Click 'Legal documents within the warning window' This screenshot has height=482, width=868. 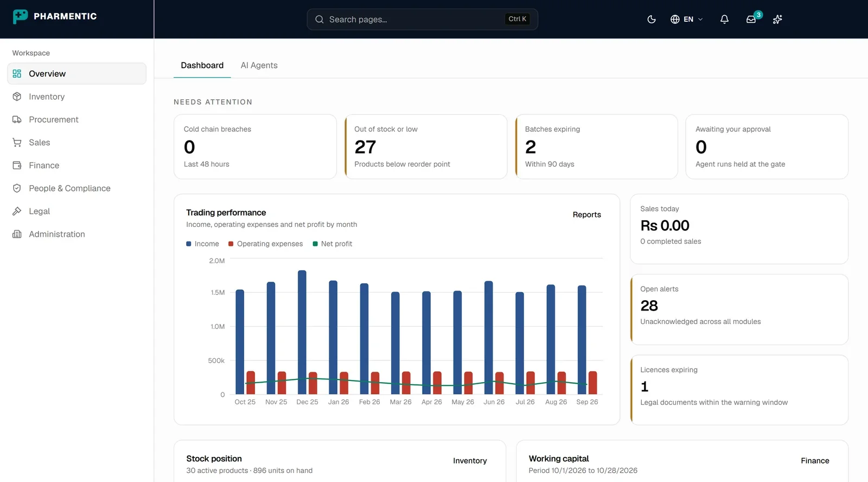[x=714, y=402]
